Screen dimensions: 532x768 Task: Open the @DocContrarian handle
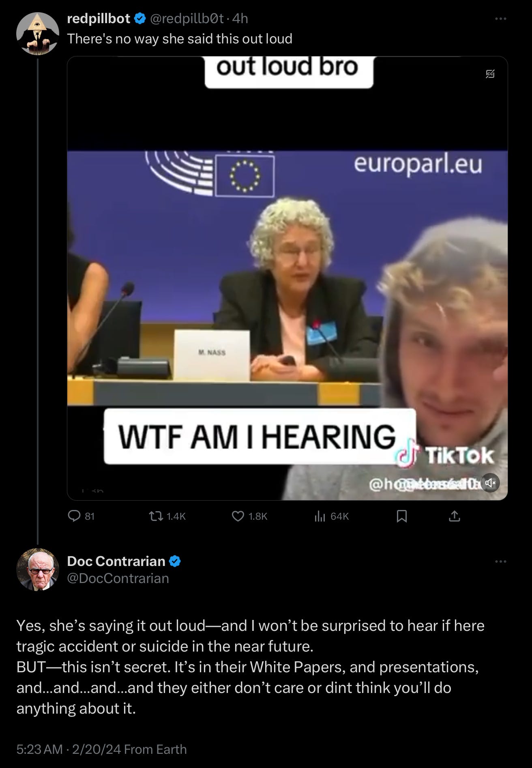118,578
